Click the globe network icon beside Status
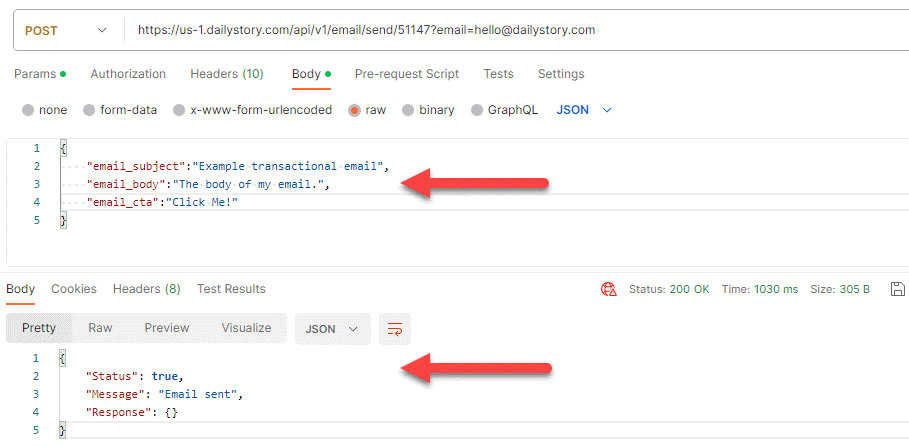Screen dimensions: 909x446 [608, 289]
